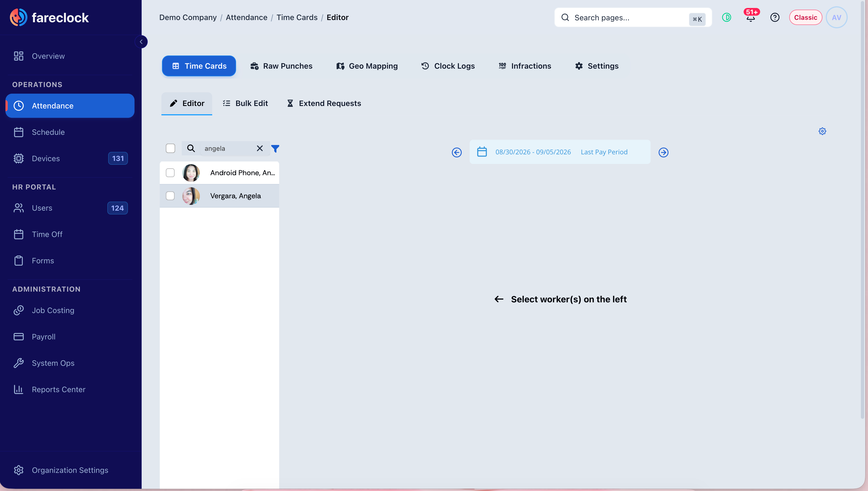868x491 pixels.
Task: Open the worker filter funnel icon
Action: 275,148
